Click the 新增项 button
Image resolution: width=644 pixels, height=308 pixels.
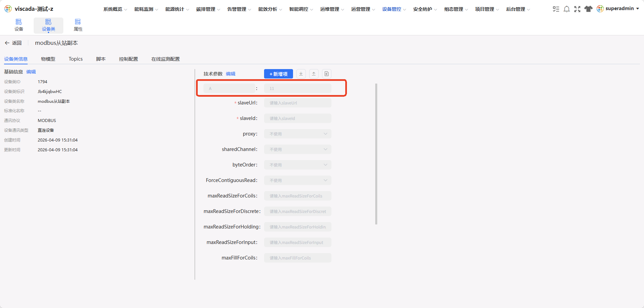279,74
